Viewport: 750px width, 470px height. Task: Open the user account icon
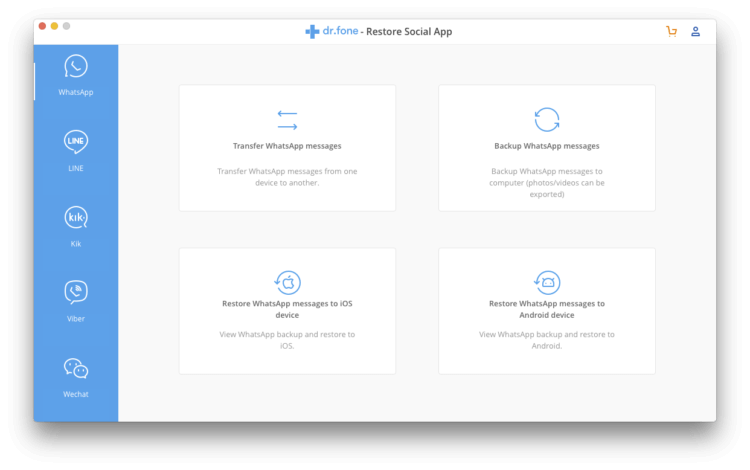coord(695,32)
